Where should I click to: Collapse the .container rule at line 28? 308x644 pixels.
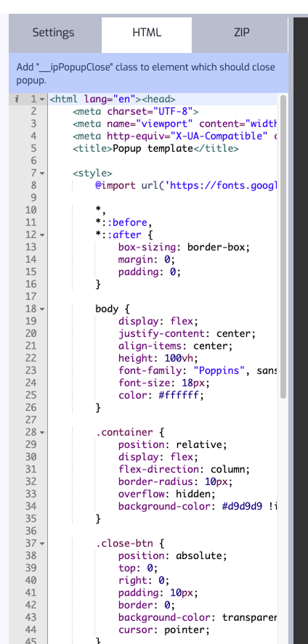point(42,433)
